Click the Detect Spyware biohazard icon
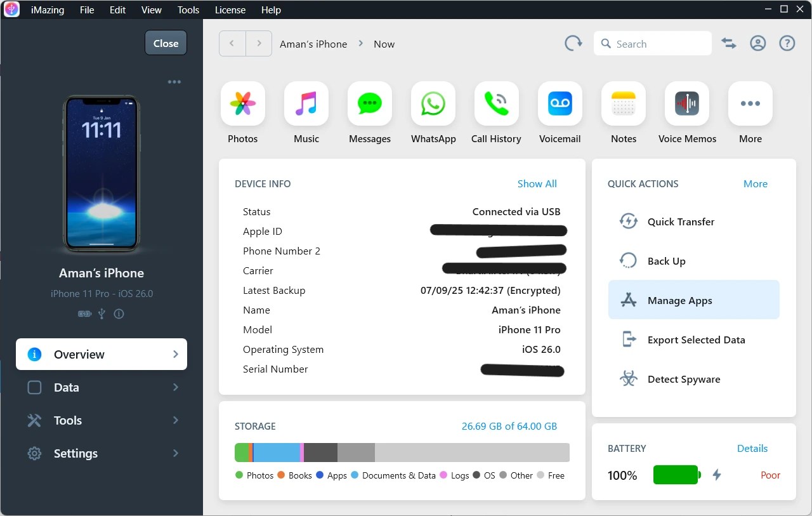This screenshot has height=516, width=812. coord(628,379)
